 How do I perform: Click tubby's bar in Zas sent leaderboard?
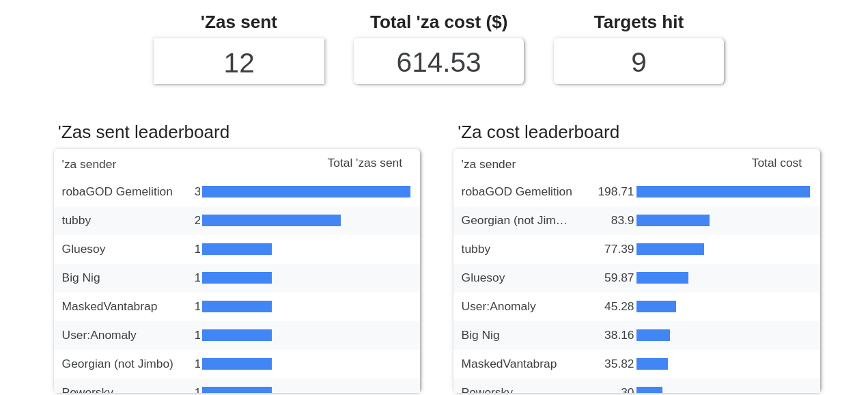pyautogui.click(x=271, y=221)
